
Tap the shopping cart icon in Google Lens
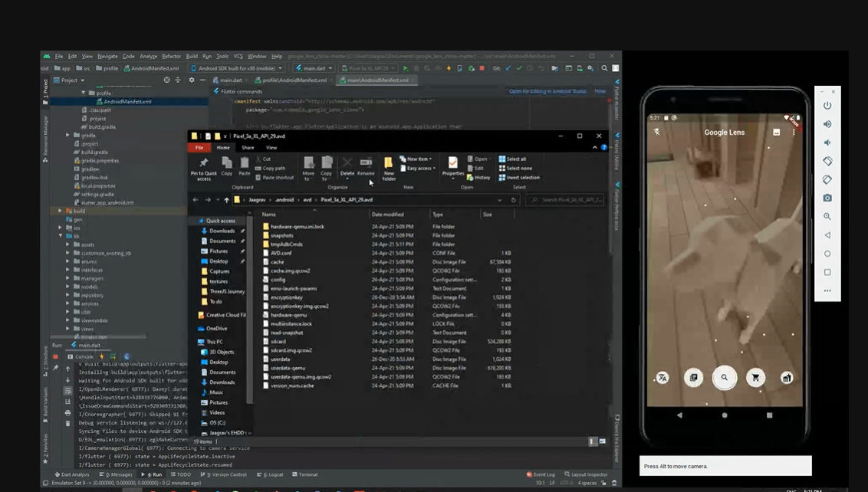point(755,378)
